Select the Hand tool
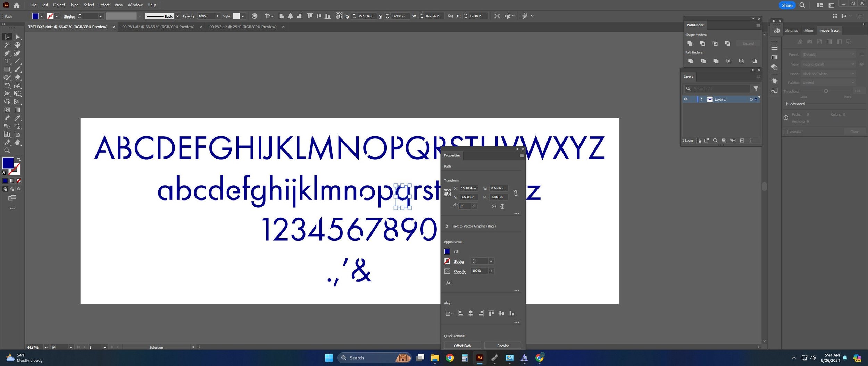Viewport: 868px width, 366px height. (x=17, y=143)
